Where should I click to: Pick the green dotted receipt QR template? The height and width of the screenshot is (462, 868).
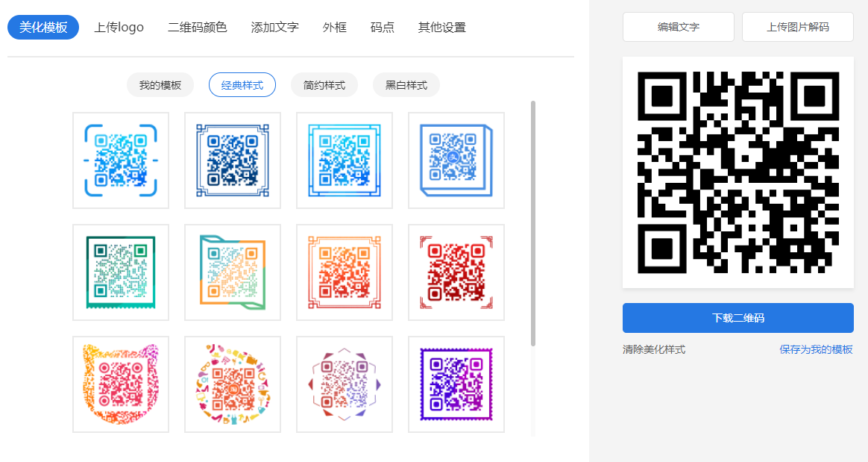pos(121,272)
